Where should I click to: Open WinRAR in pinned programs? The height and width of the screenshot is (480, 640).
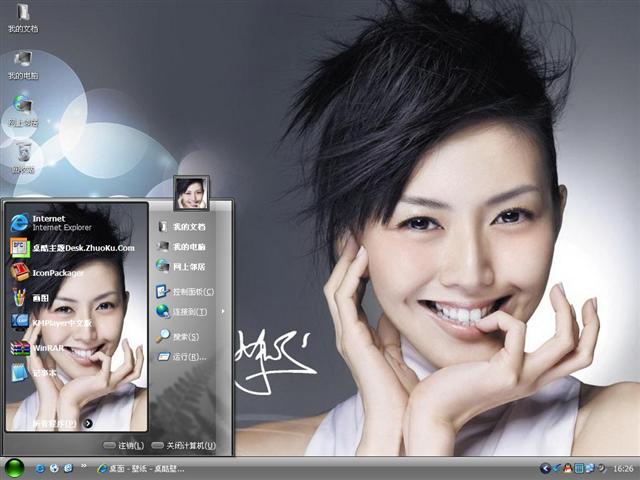[x=50, y=348]
